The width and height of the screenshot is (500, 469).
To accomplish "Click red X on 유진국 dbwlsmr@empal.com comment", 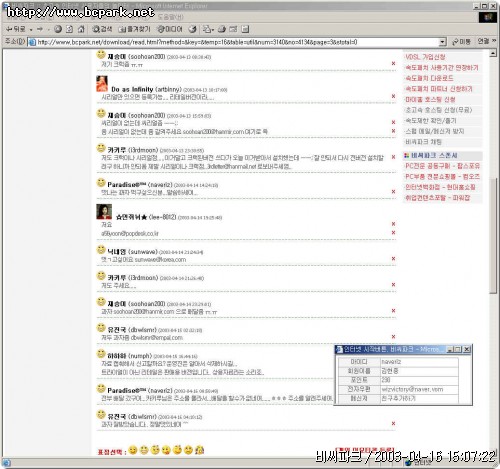I will [x=393, y=337].
